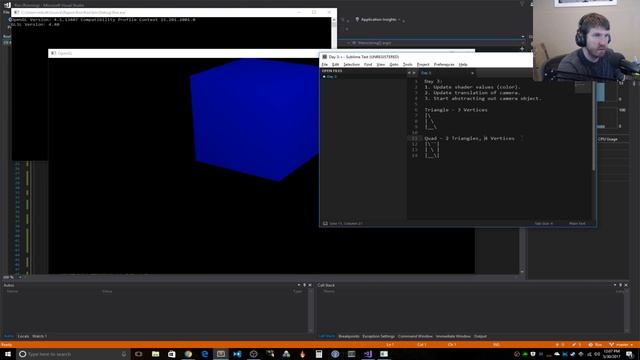Open the Project menu in Sublime Text
This screenshot has height=360, width=640.
423,64
